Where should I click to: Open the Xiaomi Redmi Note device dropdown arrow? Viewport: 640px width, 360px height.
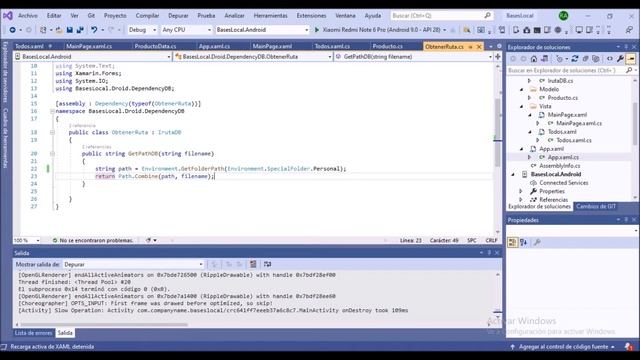(x=444, y=30)
